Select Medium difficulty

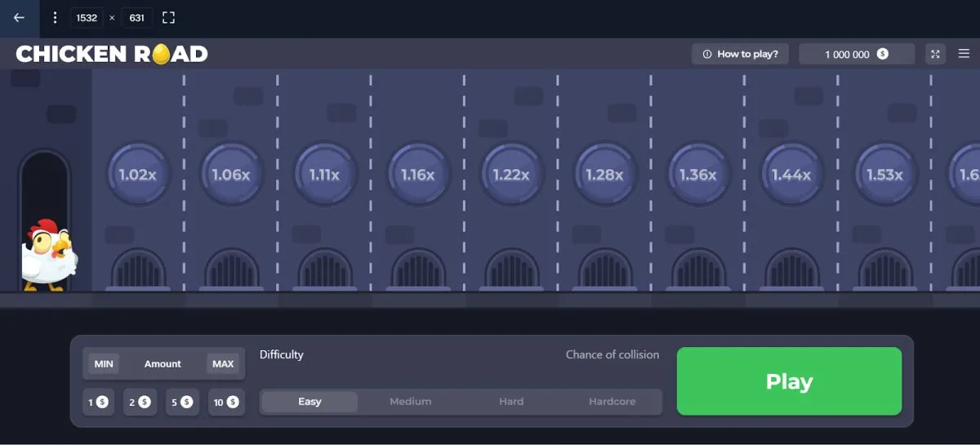point(410,402)
